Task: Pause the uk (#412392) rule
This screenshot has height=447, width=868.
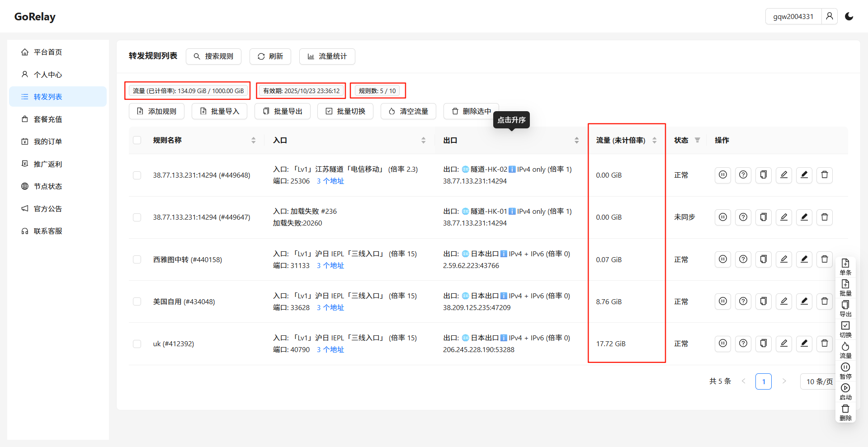Action: 722,343
